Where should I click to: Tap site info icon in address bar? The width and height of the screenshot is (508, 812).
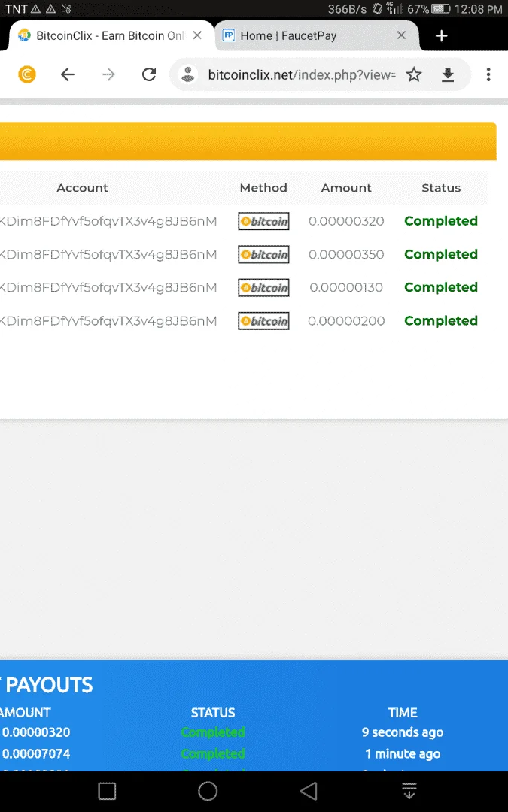[188, 74]
